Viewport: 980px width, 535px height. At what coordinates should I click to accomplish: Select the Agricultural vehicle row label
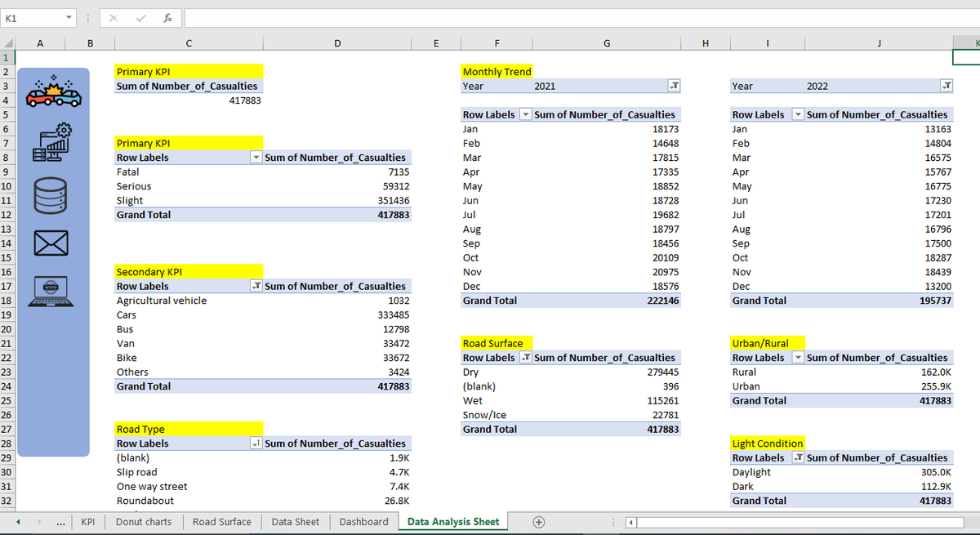tap(162, 301)
